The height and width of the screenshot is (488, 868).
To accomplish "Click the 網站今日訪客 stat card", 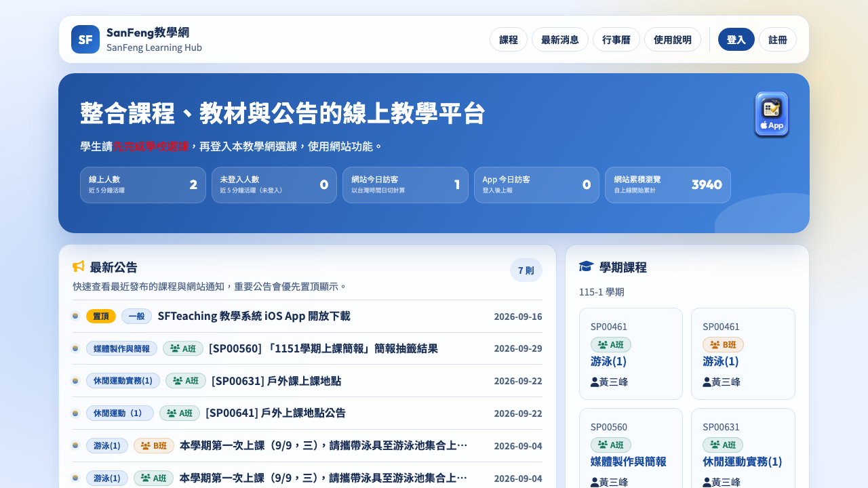I will coord(406,185).
